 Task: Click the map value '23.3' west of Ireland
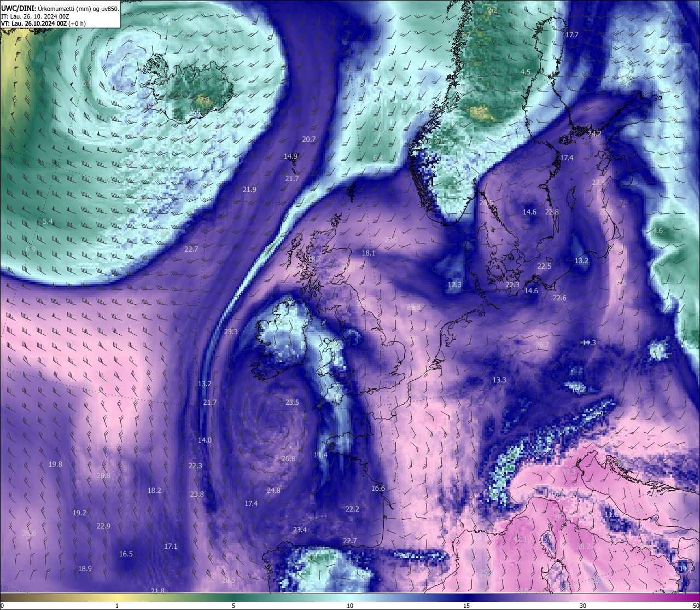[x=231, y=332]
